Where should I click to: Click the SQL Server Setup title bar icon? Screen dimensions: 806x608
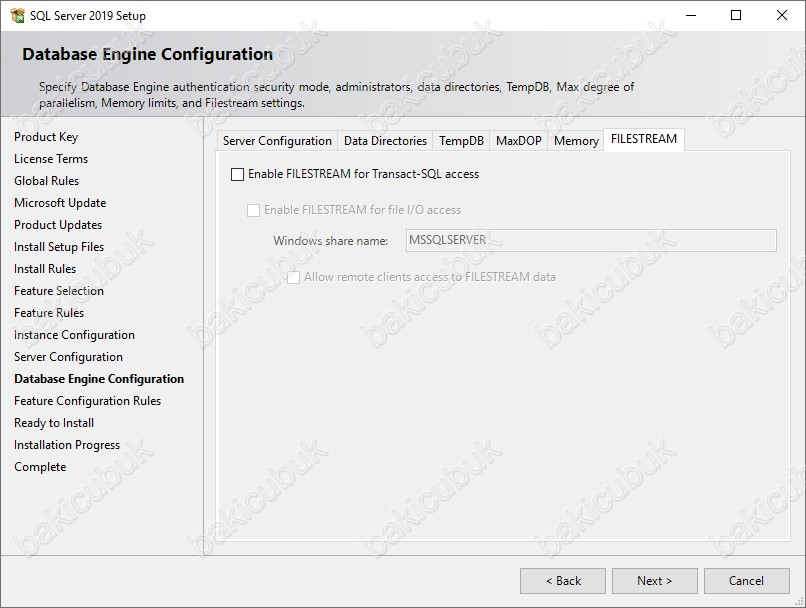click(x=17, y=15)
